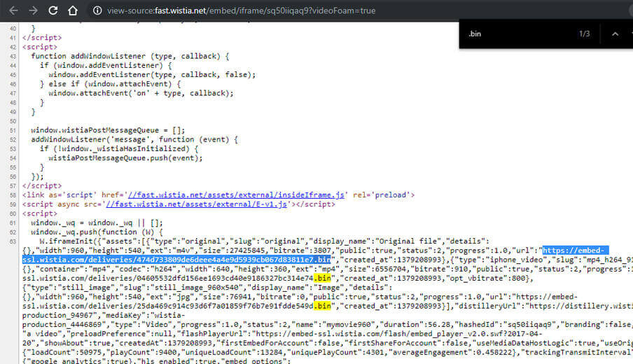Open the browser home page

73,10
